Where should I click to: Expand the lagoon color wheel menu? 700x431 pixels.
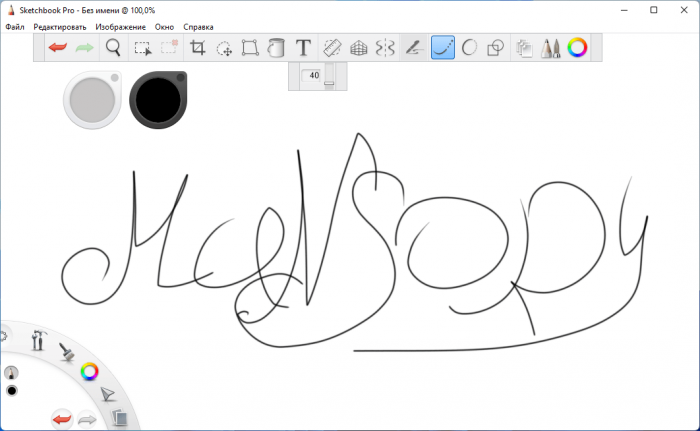pos(90,372)
